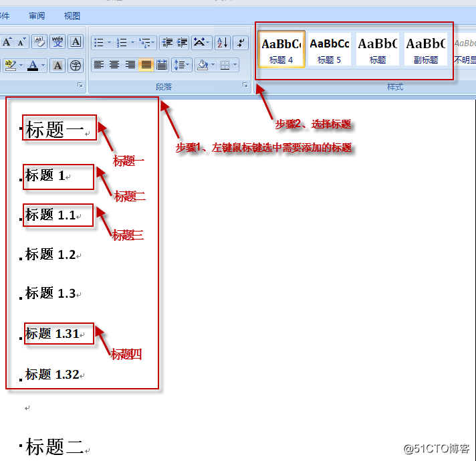Apply the font color with the underlined A

(33, 65)
